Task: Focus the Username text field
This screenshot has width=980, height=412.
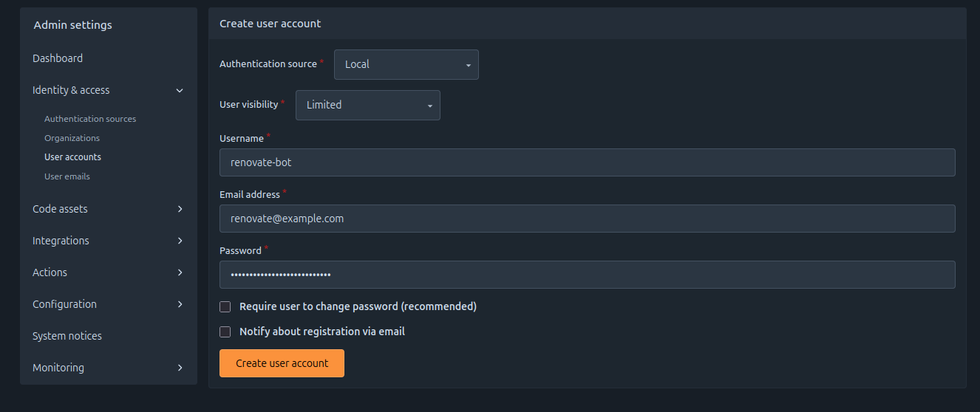Action: [587, 162]
